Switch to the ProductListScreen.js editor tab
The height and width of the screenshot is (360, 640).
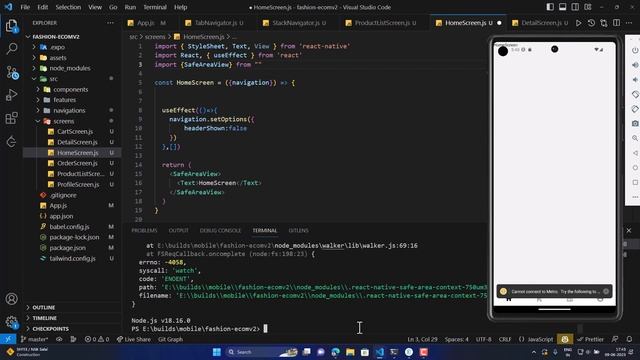384,23
